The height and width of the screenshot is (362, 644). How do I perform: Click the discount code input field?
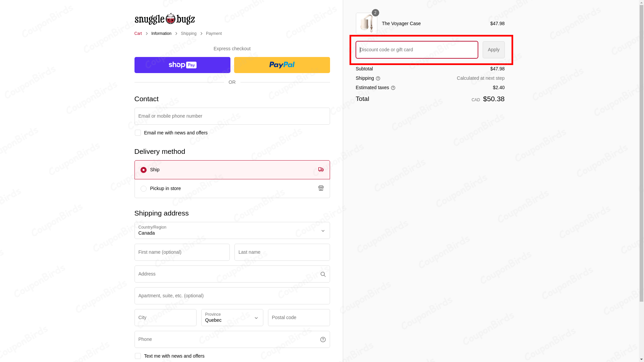[x=417, y=50]
